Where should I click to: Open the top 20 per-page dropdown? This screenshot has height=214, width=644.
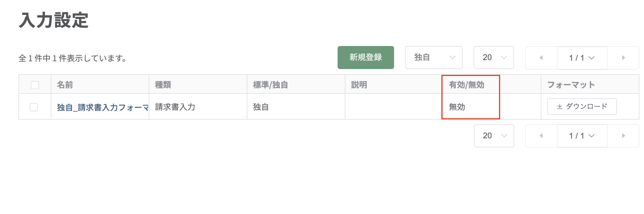pyautogui.click(x=494, y=58)
